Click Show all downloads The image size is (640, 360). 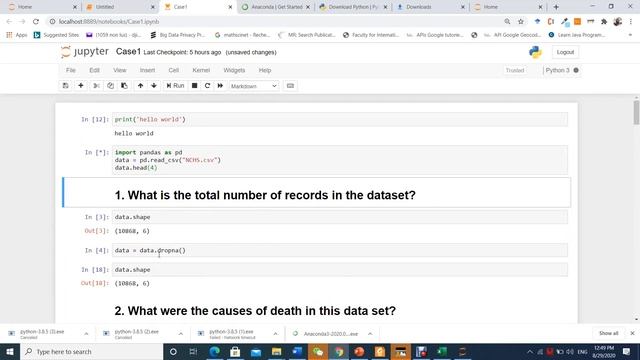click(x=609, y=333)
